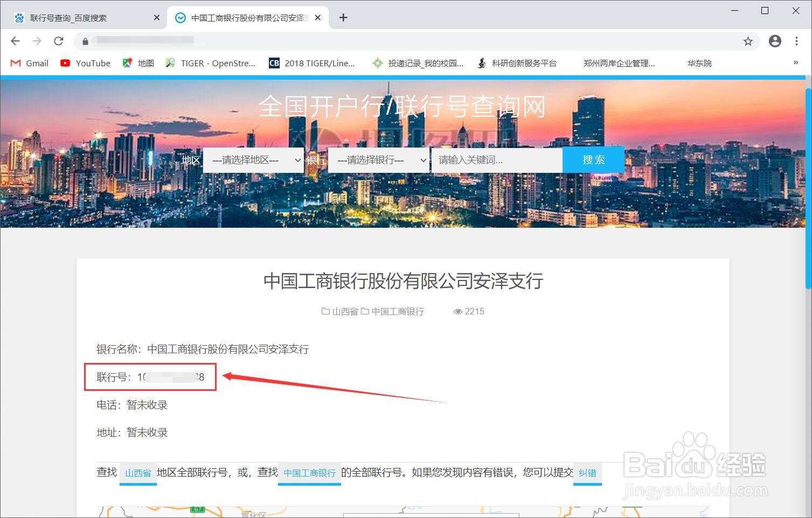Viewport: 812px width, 518px height.
Task: Expand the hidden bookmarks chevron
Action: click(x=796, y=62)
